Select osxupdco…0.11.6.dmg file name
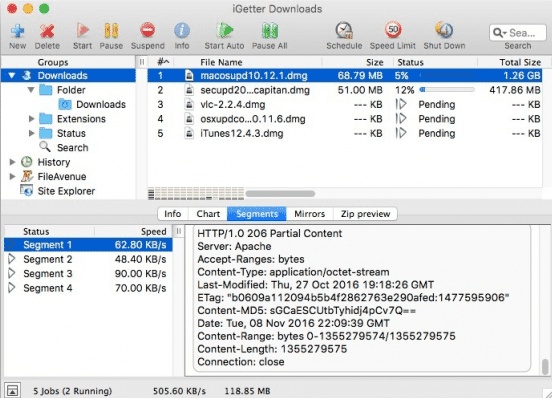The width and height of the screenshot is (552, 398). (253, 119)
